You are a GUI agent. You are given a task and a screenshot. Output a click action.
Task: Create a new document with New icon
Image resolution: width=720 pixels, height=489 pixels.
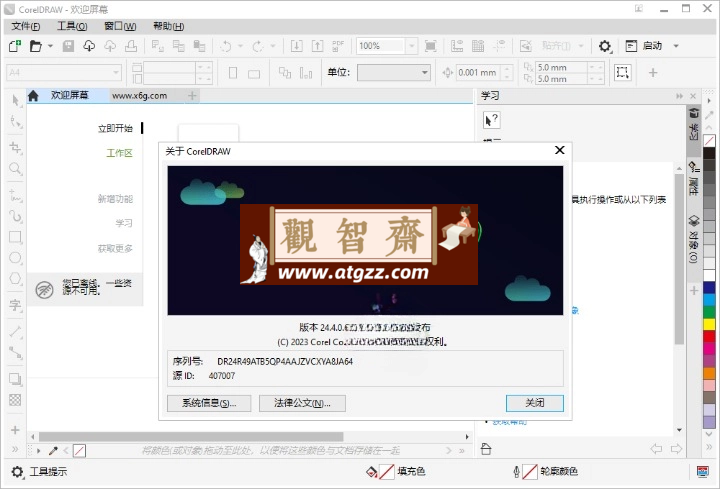click(15, 46)
